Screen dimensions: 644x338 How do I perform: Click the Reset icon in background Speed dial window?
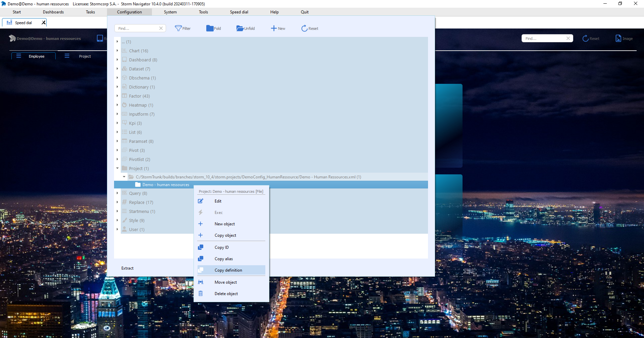click(x=585, y=38)
